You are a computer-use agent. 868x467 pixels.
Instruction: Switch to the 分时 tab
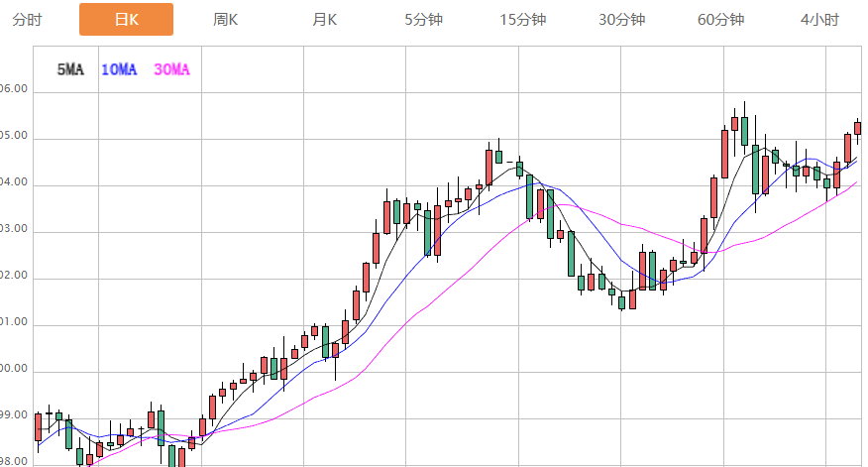(x=27, y=20)
